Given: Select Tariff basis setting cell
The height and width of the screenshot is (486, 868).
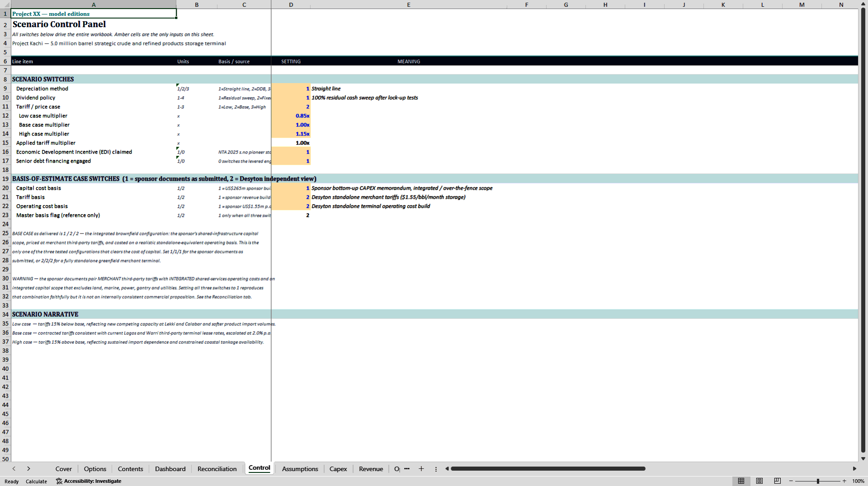Looking at the screenshot, I should tap(291, 197).
